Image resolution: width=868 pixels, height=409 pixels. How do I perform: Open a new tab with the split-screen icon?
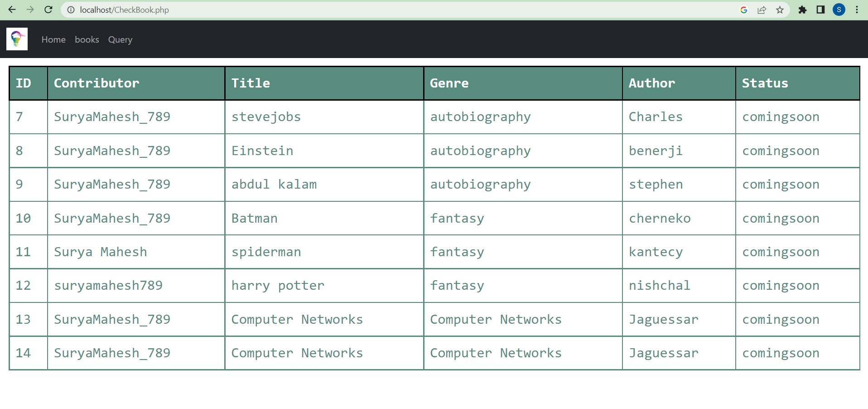pos(821,10)
